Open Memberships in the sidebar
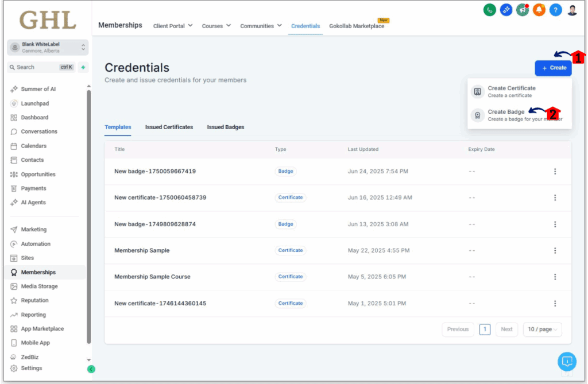Screen dimensions: 588x384 [45, 272]
